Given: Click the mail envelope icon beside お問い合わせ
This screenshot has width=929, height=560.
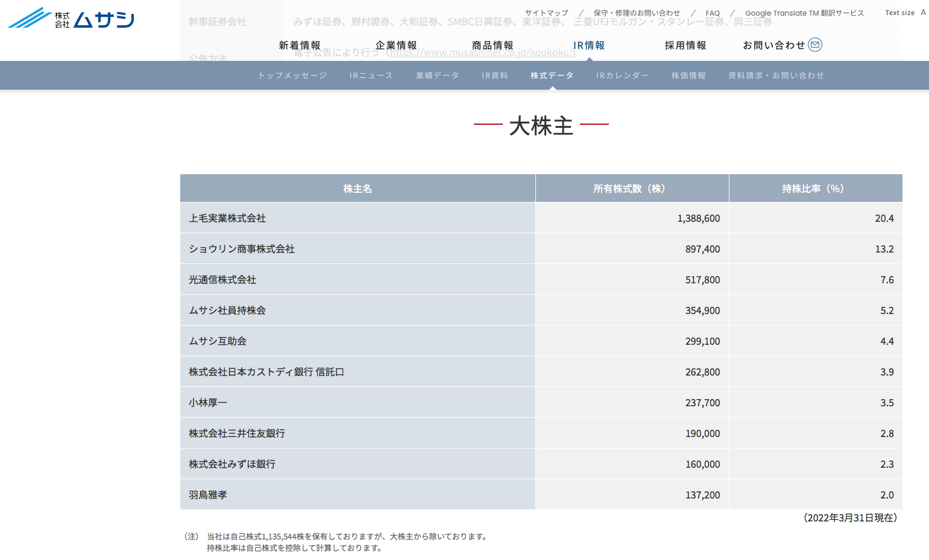Looking at the screenshot, I should 815,45.
